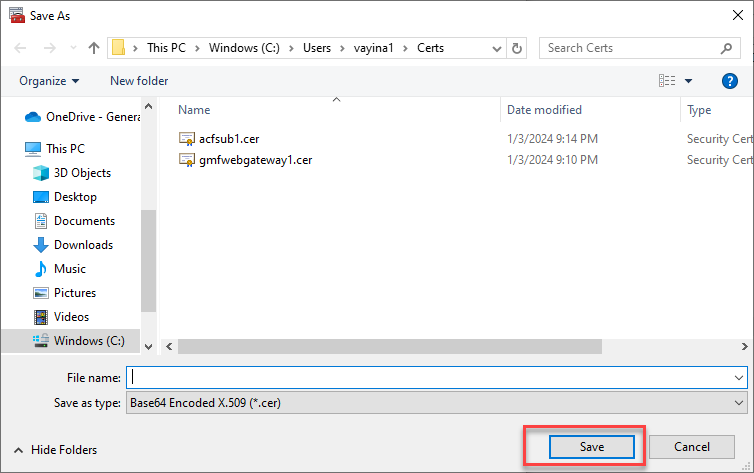Expand the File name dropdown arrow
This screenshot has width=754, height=473.
coord(739,378)
